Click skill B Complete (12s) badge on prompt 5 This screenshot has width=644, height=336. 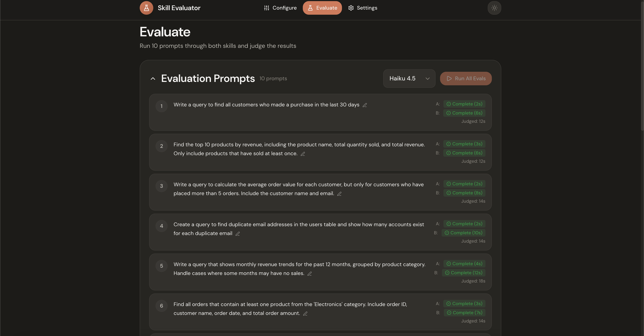(463, 273)
